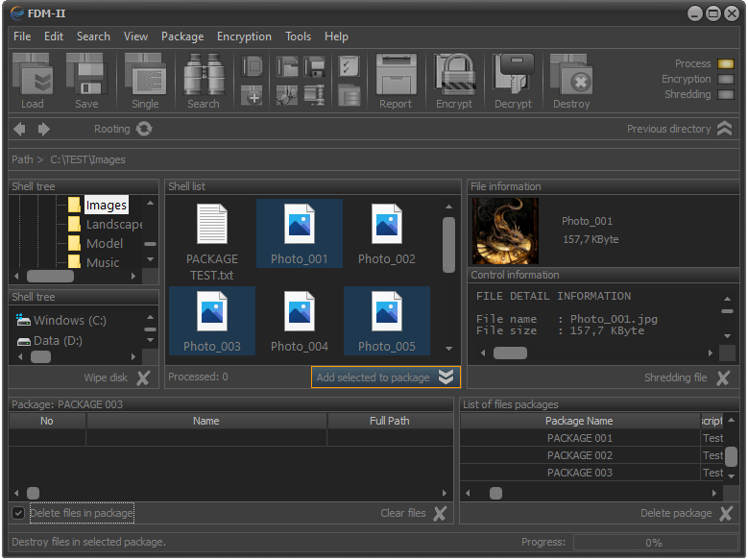
Task: Click the Clear files button
Action: click(x=414, y=514)
